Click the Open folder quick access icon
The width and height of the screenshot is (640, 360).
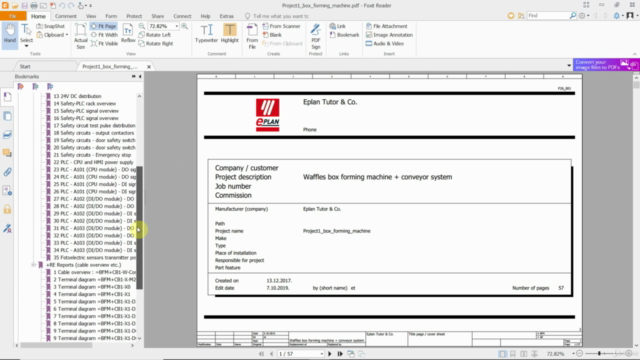pyautogui.click(x=15, y=5)
